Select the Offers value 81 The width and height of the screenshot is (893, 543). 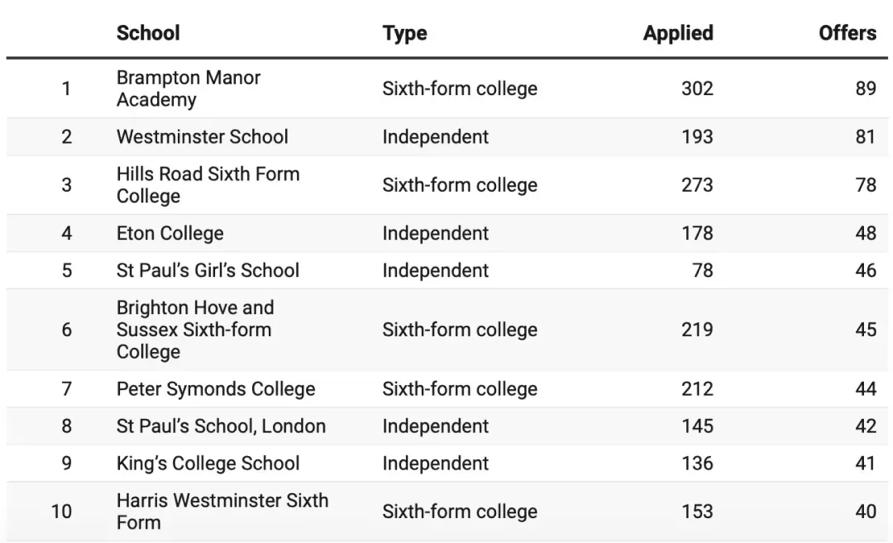coord(865,137)
